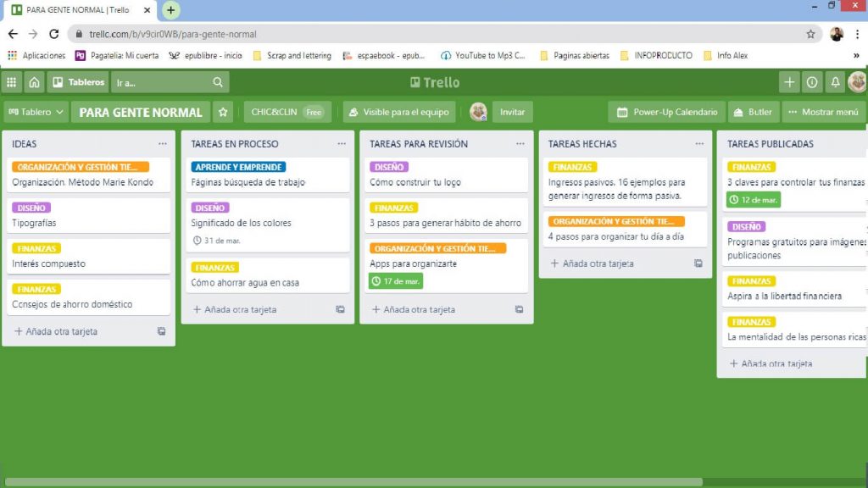This screenshot has width=868, height=488.
Task: Open options menu of TAREAS EN PROCESO list
Action: pos(341,144)
